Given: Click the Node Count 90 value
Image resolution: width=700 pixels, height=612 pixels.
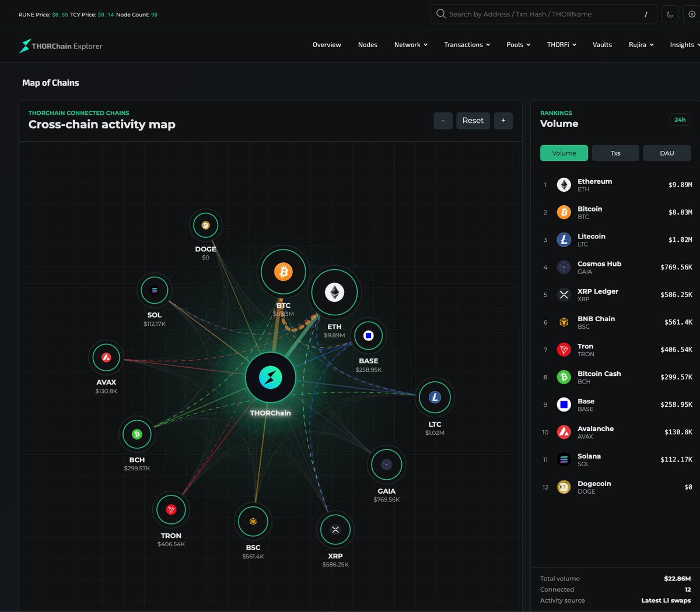Looking at the screenshot, I should (x=154, y=15).
